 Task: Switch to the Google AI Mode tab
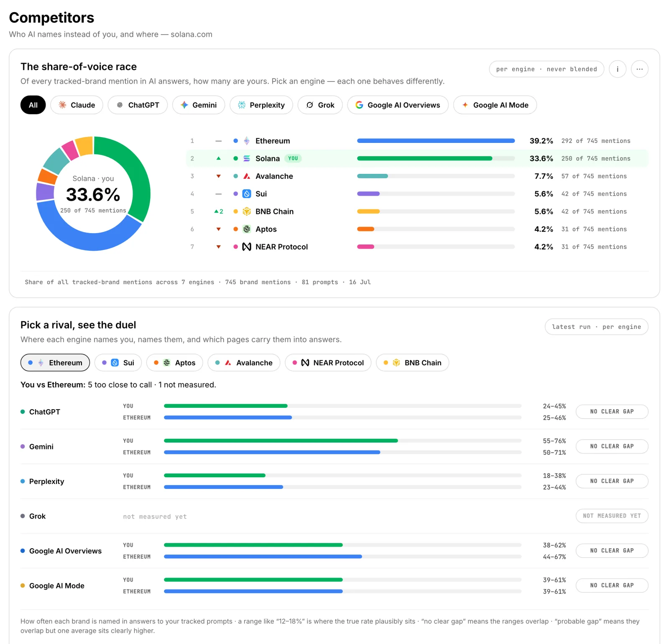pos(495,105)
